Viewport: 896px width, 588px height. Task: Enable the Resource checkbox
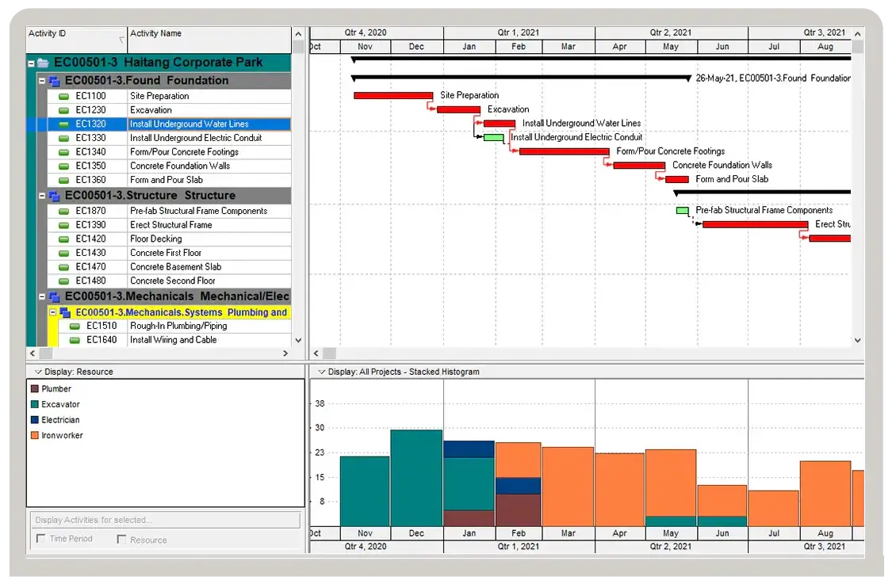pos(121,540)
